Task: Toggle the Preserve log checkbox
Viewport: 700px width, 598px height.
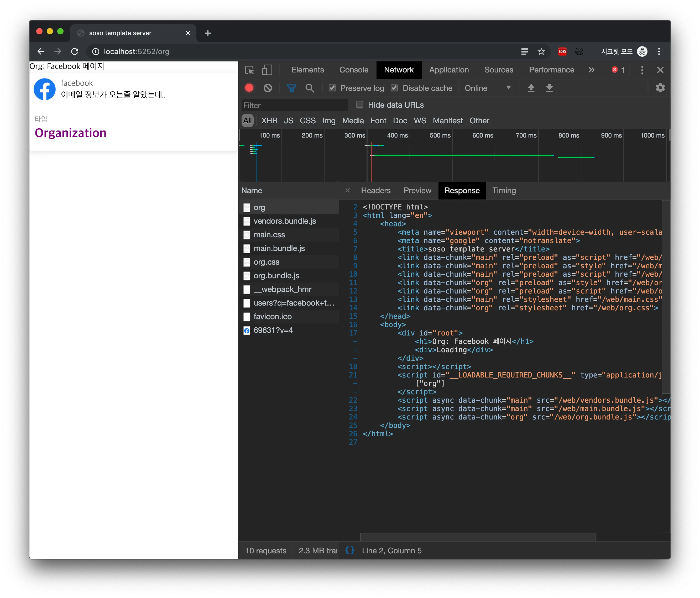Action: [x=332, y=88]
